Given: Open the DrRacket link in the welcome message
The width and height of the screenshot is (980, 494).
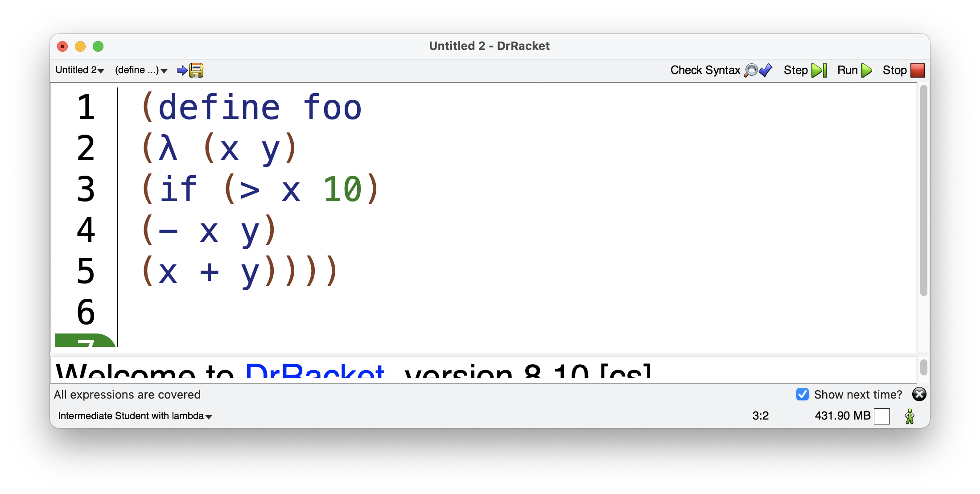Looking at the screenshot, I should pos(315,371).
